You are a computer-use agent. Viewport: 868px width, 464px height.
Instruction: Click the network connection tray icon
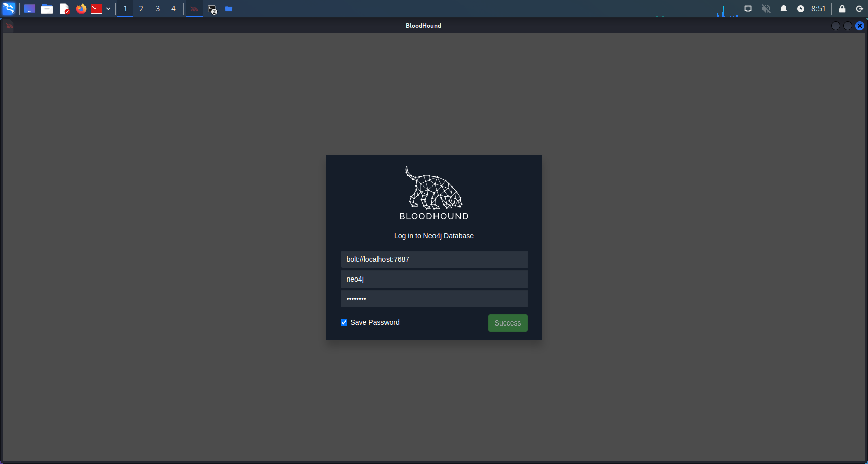pyautogui.click(x=748, y=9)
